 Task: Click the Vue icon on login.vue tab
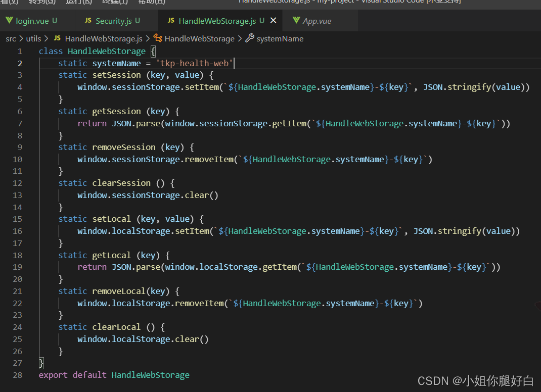coord(10,21)
